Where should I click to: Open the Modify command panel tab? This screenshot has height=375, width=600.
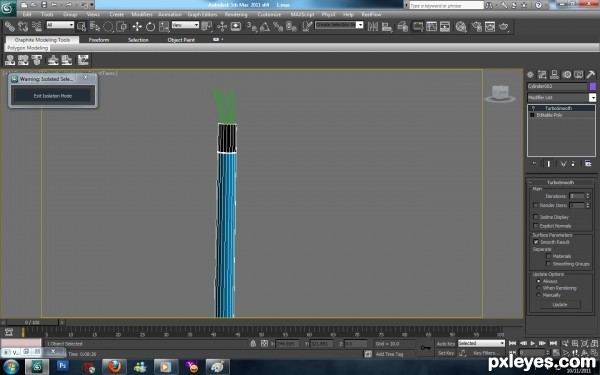(x=542, y=75)
